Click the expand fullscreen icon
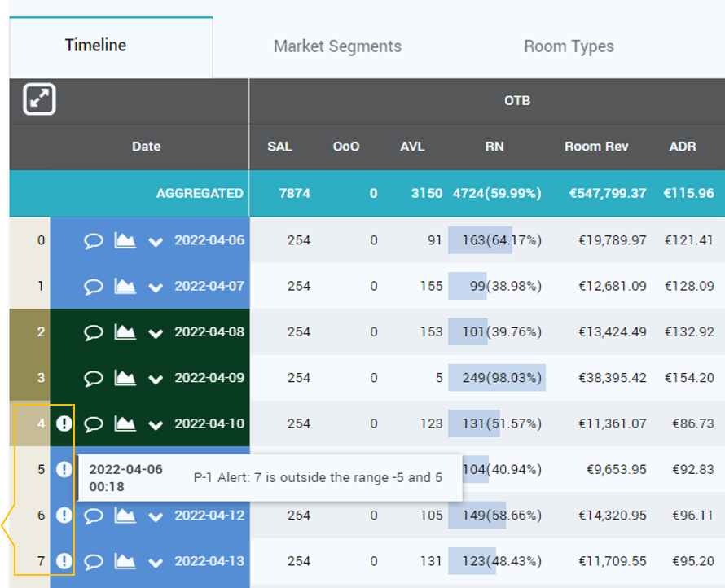 (39, 99)
